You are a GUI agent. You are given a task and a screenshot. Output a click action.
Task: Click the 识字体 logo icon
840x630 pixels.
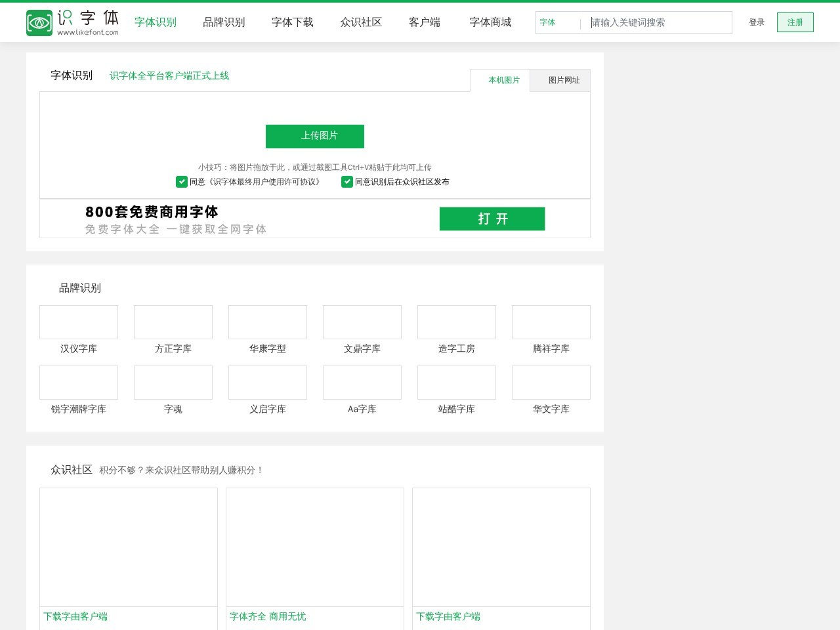pyautogui.click(x=39, y=23)
